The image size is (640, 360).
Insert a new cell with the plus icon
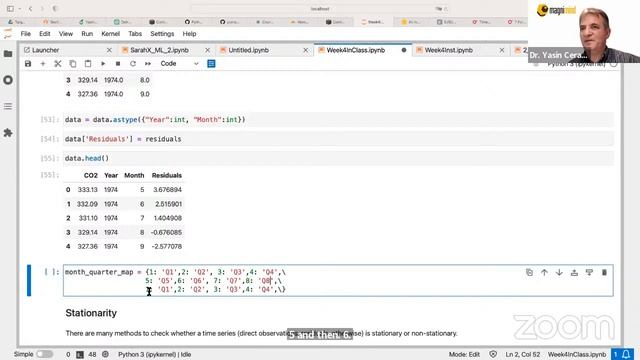(x=42, y=64)
